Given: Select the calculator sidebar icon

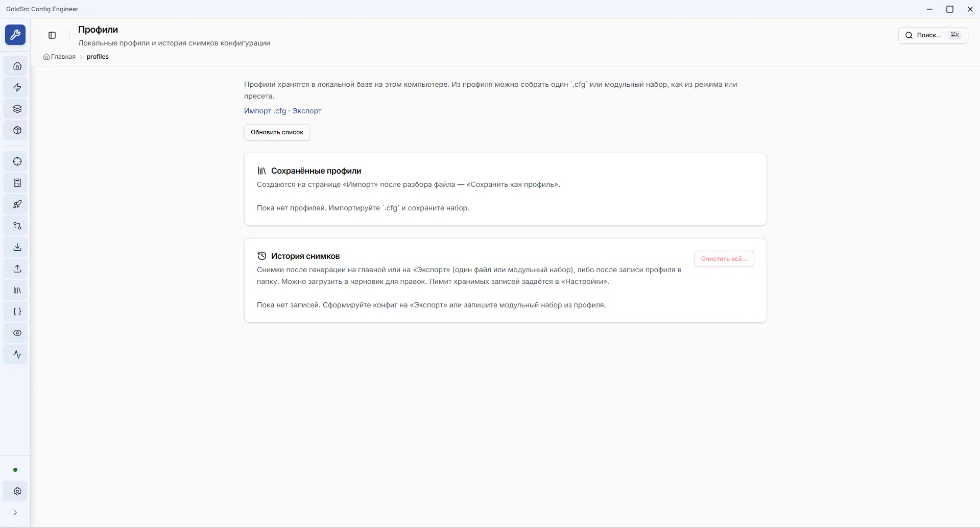Looking at the screenshot, I should (17, 183).
